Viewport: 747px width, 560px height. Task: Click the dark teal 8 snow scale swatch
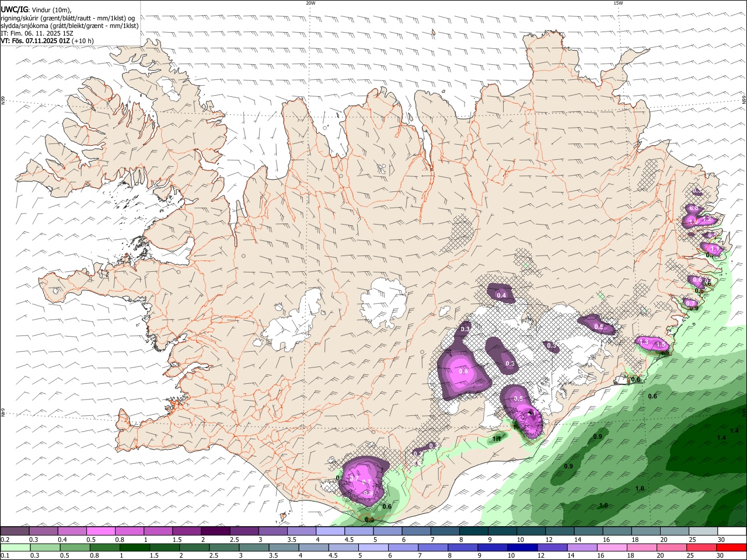pos(473,531)
